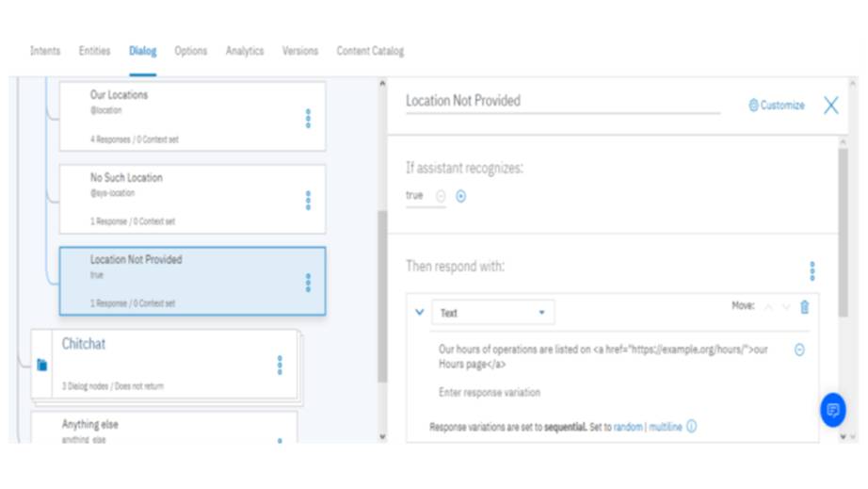The image size is (868, 489).
Task: Click the Enter response variation field
Action: (x=490, y=392)
